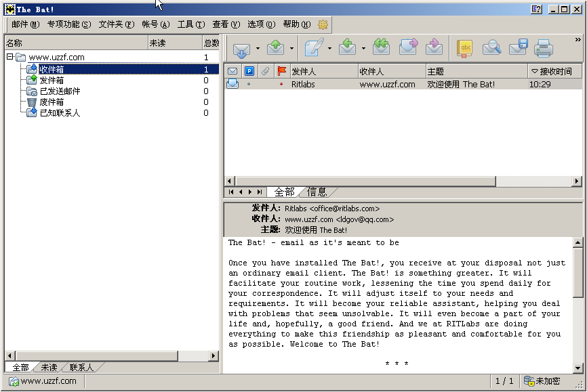Click the red flag column header
Screen dimensions: 587x392
pos(282,71)
